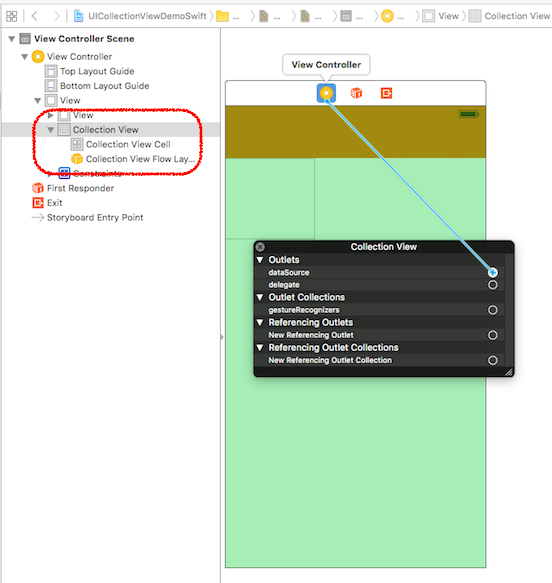The image size is (552, 583).
Task: Close the Collection View connections popup
Action: tap(261, 247)
